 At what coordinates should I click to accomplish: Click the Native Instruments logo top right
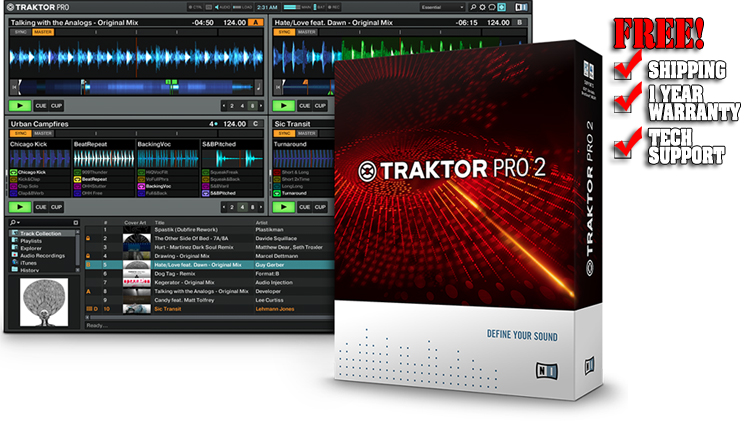point(521,7)
